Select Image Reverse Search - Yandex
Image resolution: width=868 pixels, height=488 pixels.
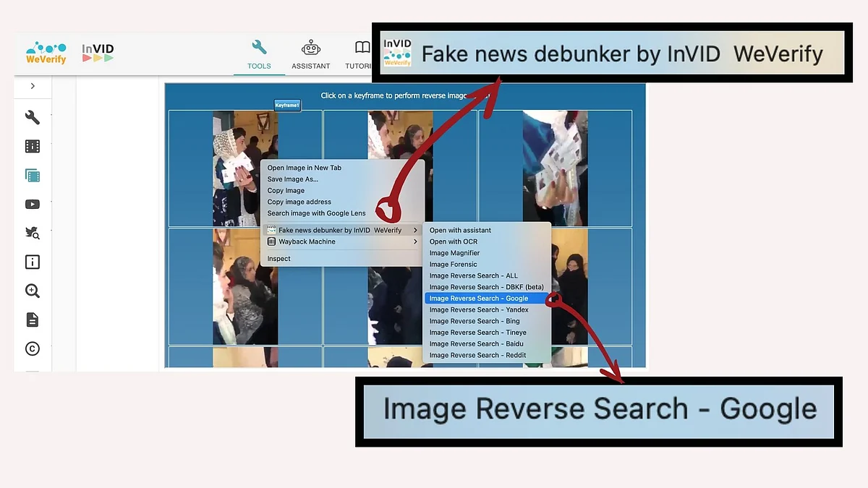click(479, 309)
